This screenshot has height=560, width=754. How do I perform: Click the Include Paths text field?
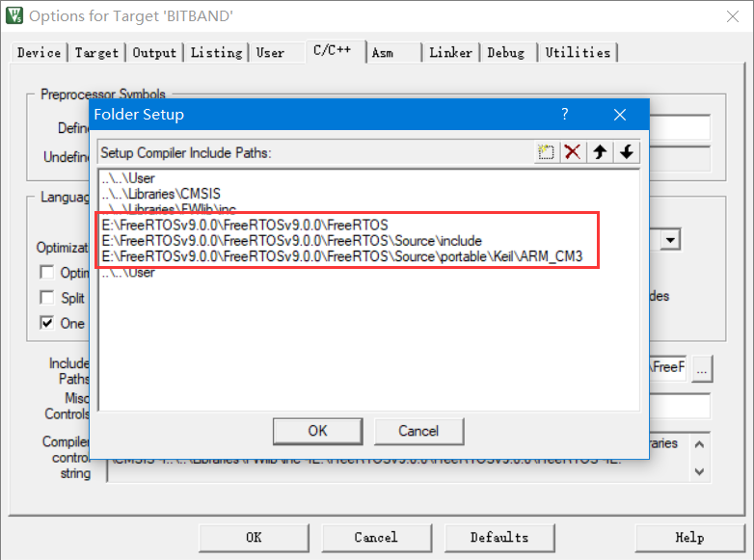[668, 369]
